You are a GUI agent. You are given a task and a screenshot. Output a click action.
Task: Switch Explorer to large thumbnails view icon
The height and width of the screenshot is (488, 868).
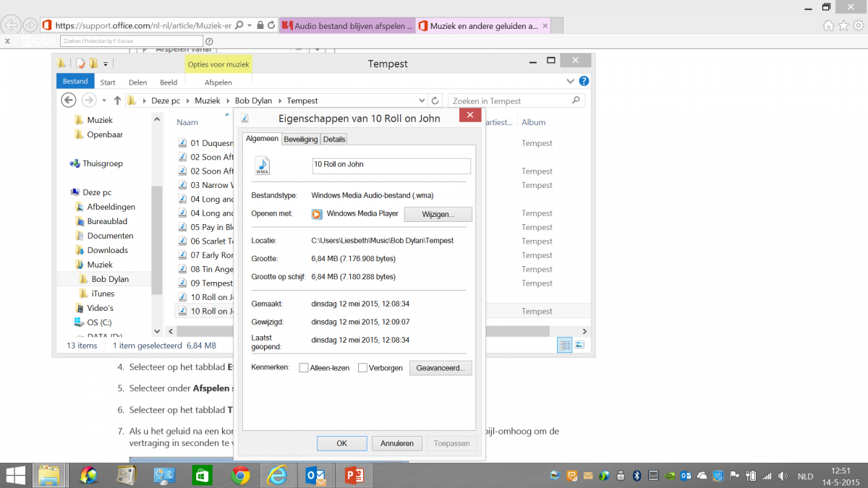coord(579,345)
